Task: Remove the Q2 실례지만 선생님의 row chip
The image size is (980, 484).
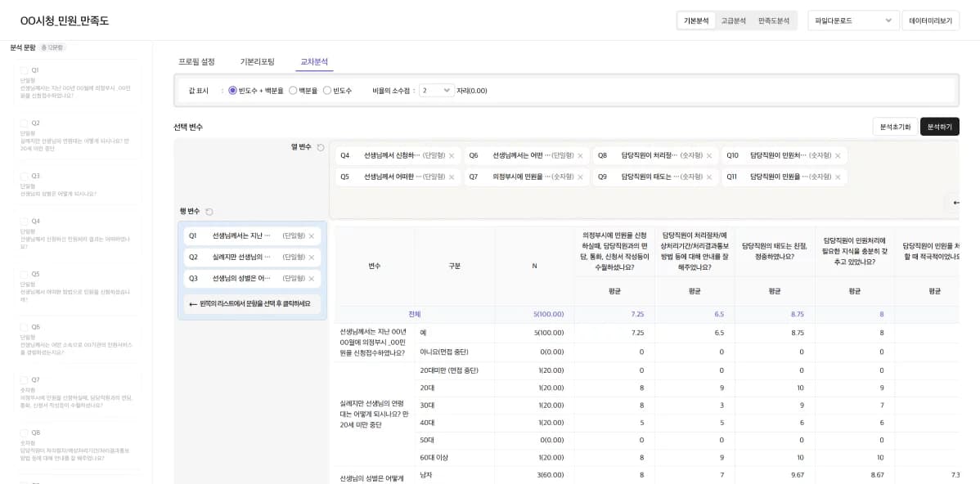Action: [x=312, y=258]
